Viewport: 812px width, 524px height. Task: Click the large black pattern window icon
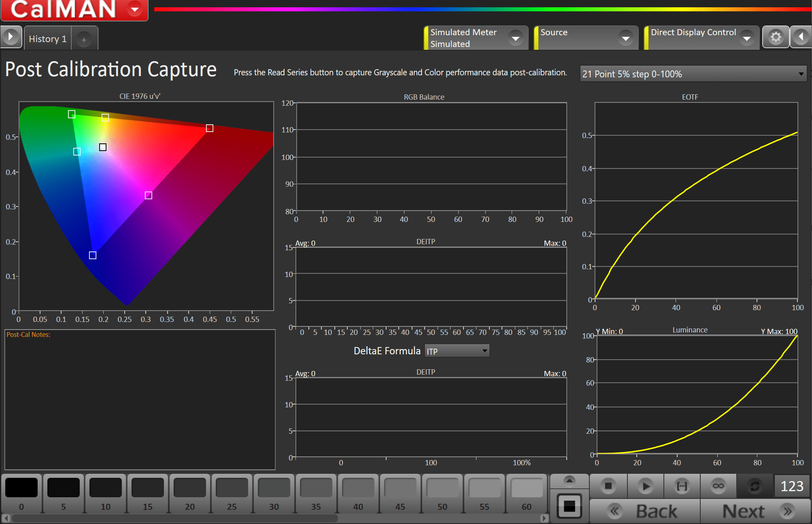(569, 505)
